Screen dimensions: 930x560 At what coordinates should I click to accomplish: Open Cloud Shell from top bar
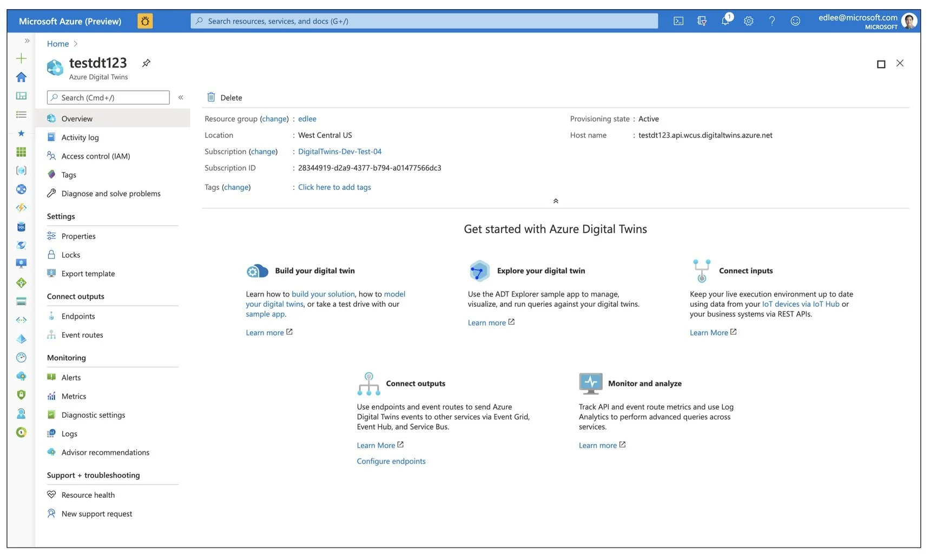tap(678, 21)
